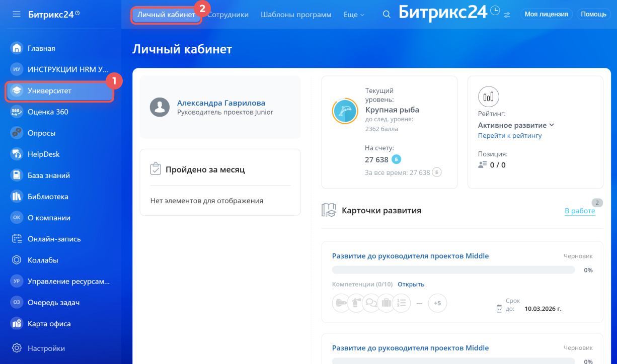Expand the Еще dropdown menu
The image size is (617, 364).
[353, 15]
